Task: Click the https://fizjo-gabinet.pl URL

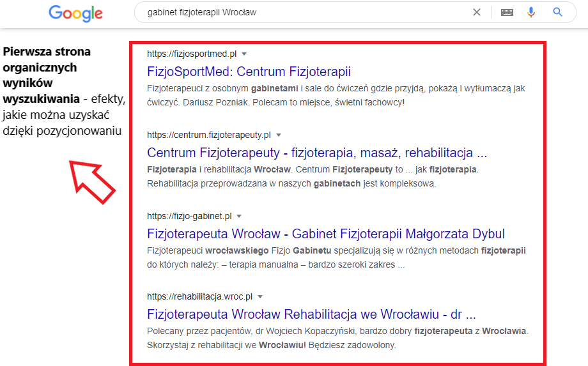Action: pos(189,216)
